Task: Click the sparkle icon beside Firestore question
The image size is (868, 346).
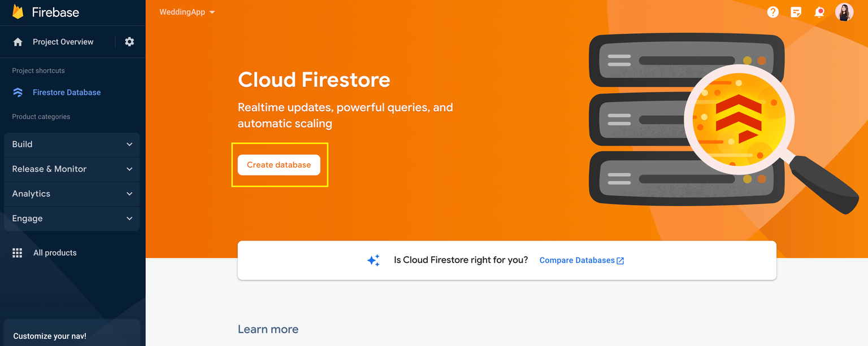Action: tap(374, 260)
